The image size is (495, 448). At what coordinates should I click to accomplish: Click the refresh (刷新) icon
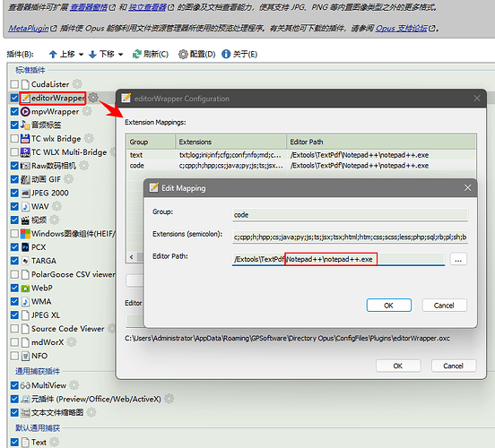click(136, 55)
